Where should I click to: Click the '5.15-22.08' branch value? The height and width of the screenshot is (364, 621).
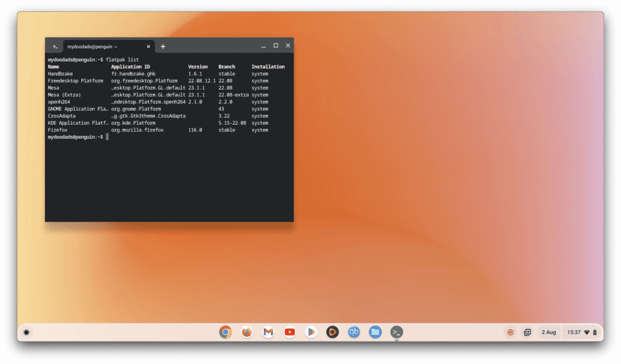tap(232, 123)
